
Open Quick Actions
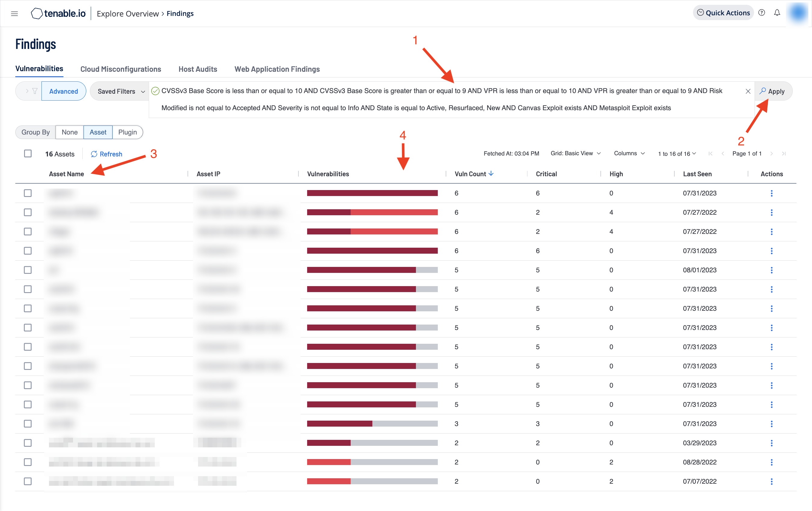tap(723, 13)
